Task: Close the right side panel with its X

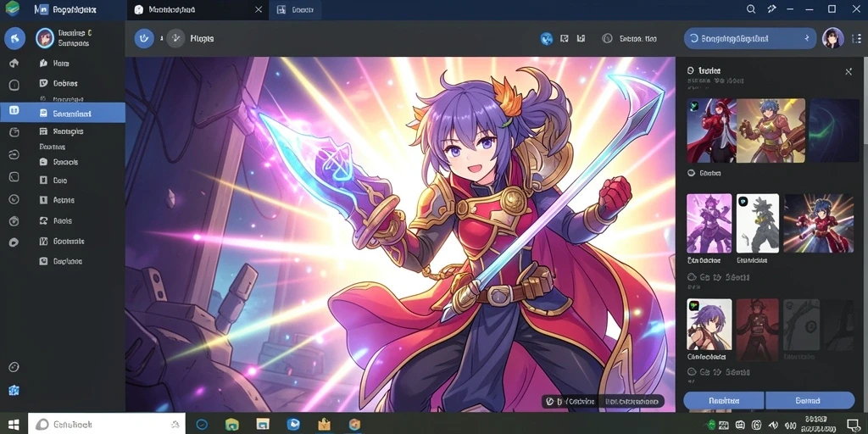Action: pyautogui.click(x=849, y=71)
